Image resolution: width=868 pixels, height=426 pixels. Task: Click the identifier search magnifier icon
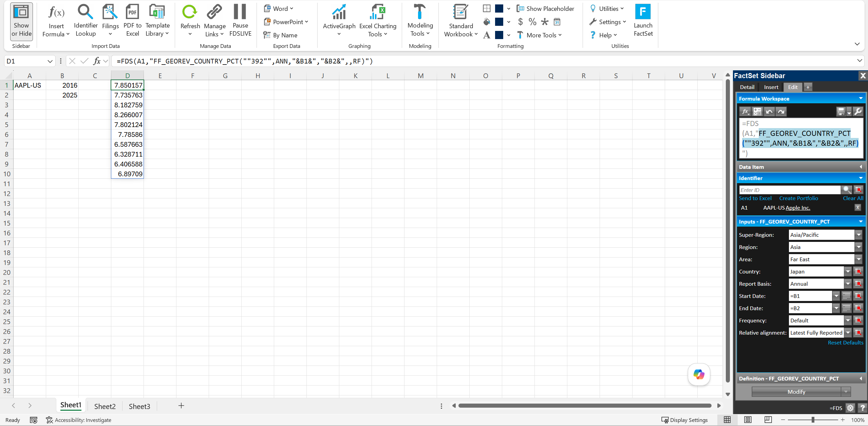pos(847,190)
